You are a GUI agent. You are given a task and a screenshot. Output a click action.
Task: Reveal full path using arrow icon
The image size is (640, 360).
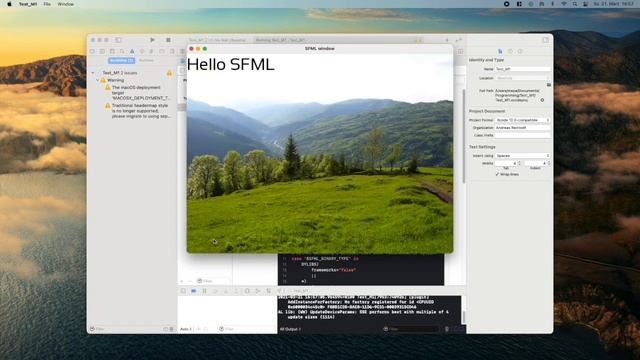[542, 100]
